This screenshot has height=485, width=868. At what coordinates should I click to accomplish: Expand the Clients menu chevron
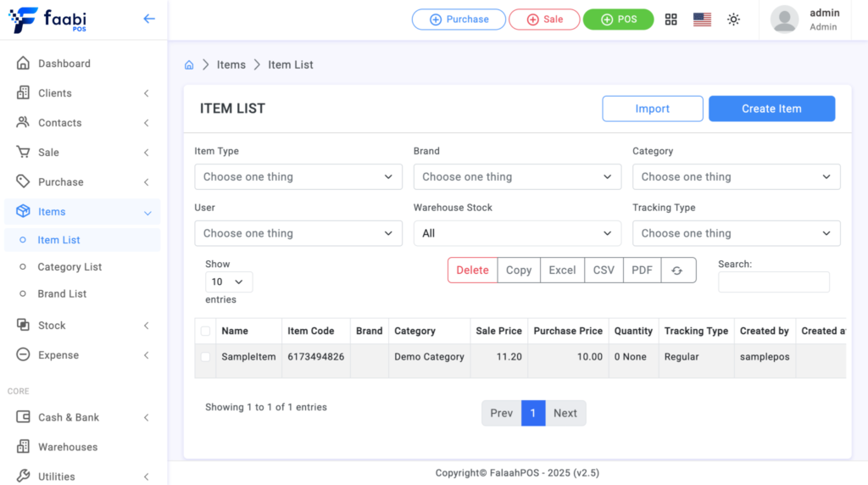(147, 93)
